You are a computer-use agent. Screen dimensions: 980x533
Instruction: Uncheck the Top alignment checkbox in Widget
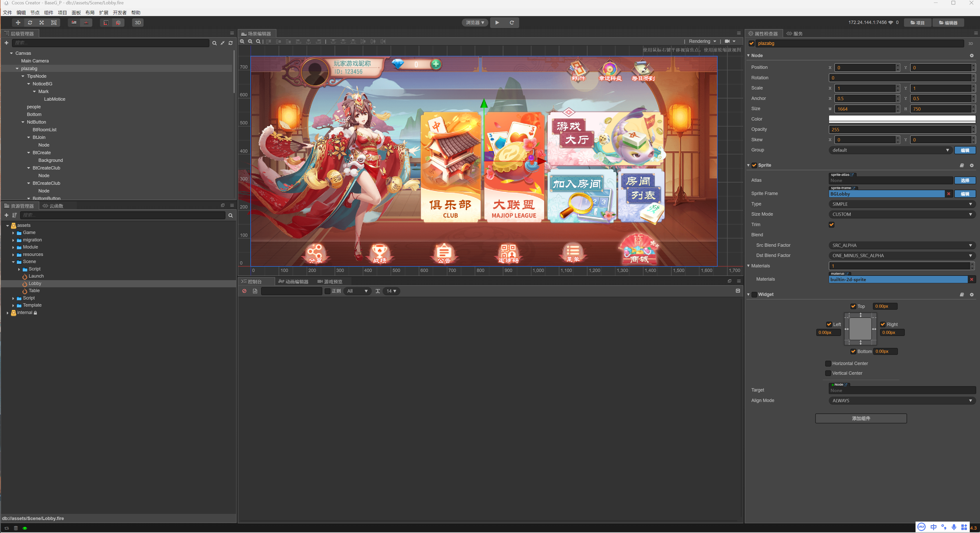tap(853, 306)
